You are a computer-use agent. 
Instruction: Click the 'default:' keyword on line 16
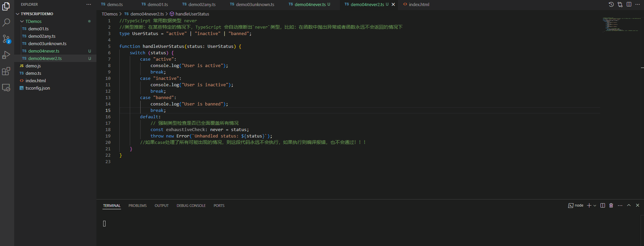pos(150,117)
